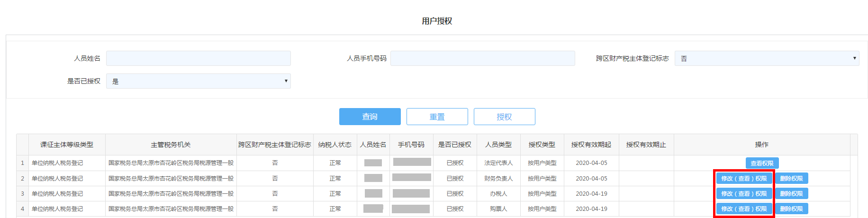This screenshot has width=868, height=218.
Task: Click the 人员类型 column header
Action: [498, 145]
